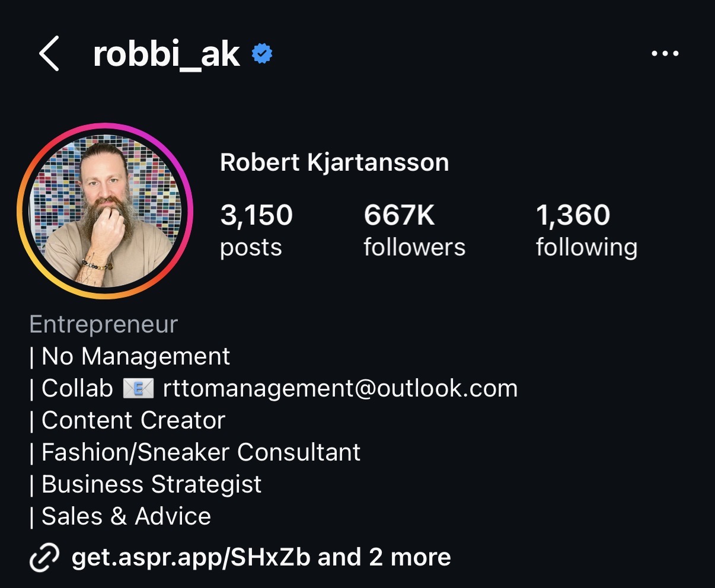715x588 pixels.
Task: Expand the "and 2 more" links
Action: click(x=384, y=557)
